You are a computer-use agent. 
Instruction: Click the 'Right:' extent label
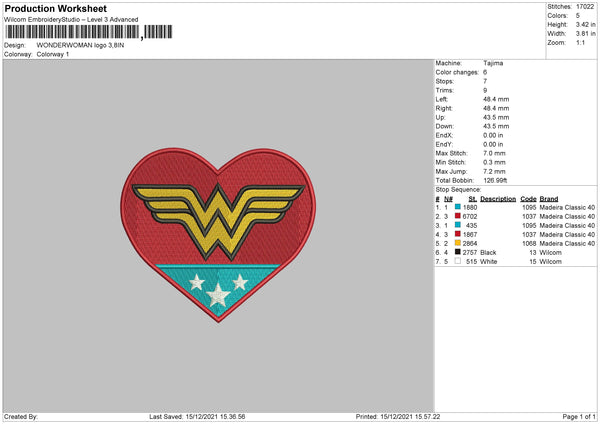444,108
